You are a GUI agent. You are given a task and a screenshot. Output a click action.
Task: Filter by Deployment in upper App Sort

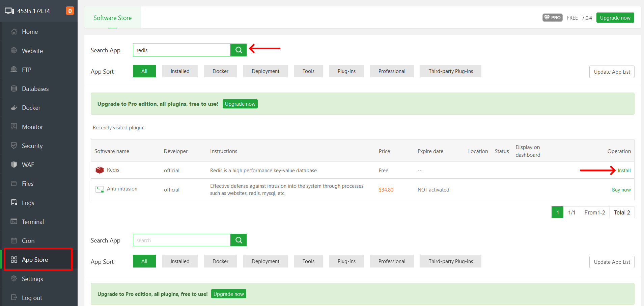point(265,71)
